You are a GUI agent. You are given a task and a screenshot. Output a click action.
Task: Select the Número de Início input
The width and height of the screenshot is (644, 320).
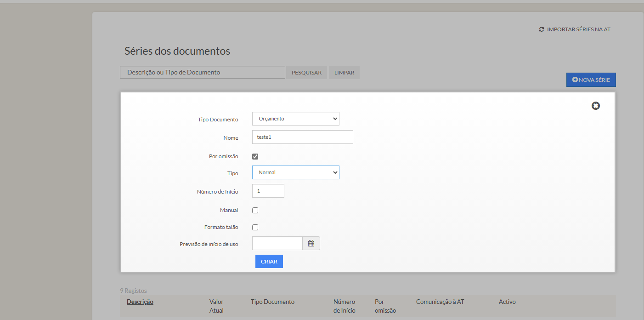click(x=268, y=191)
